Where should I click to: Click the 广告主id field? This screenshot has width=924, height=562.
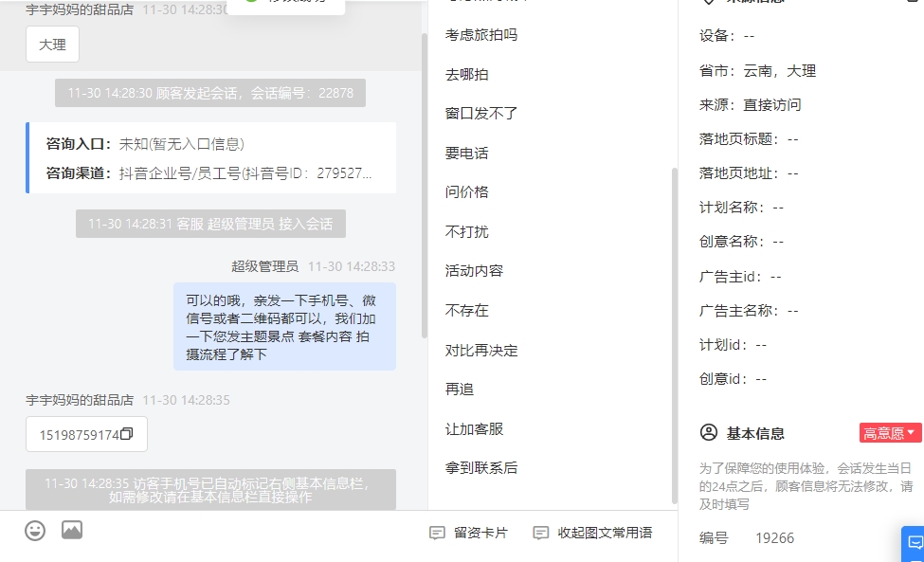(x=740, y=277)
